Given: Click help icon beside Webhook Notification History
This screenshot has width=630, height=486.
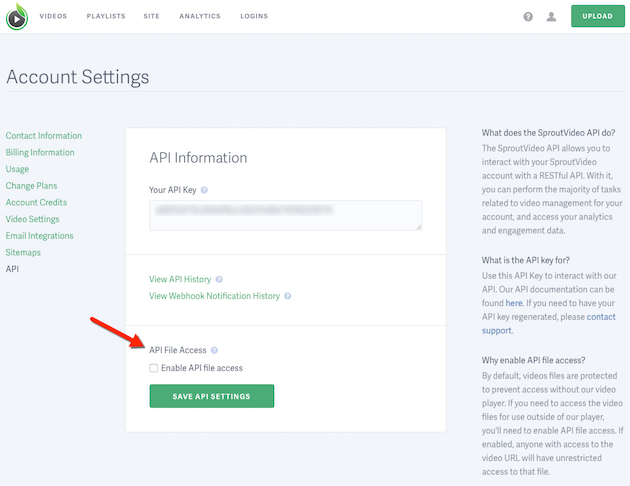Looking at the screenshot, I should pos(287,296).
